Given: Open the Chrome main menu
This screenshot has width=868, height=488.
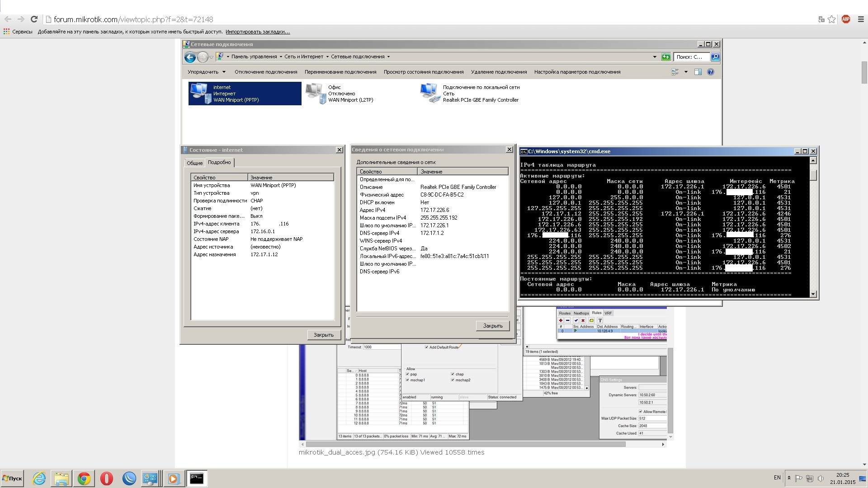Looking at the screenshot, I should (861, 19).
